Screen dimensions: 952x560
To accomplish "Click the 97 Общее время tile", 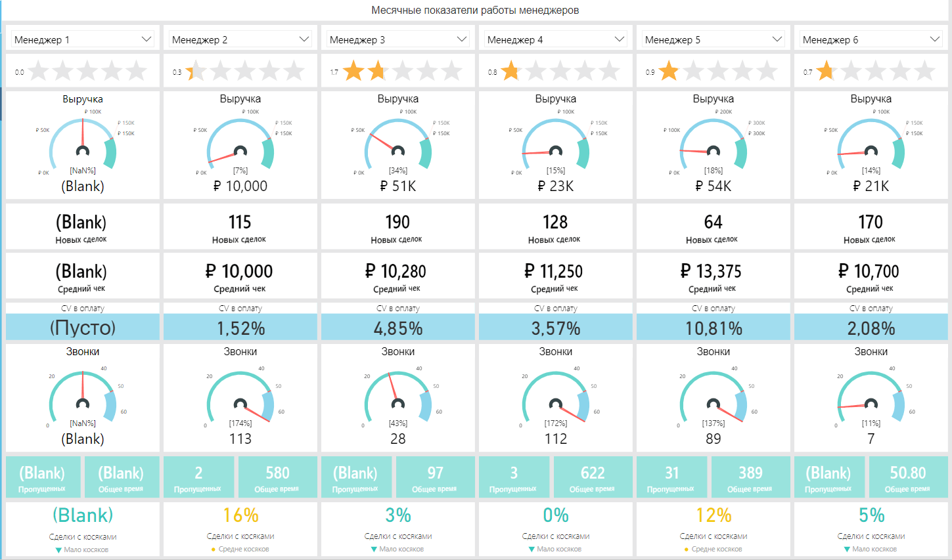I will point(435,477).
